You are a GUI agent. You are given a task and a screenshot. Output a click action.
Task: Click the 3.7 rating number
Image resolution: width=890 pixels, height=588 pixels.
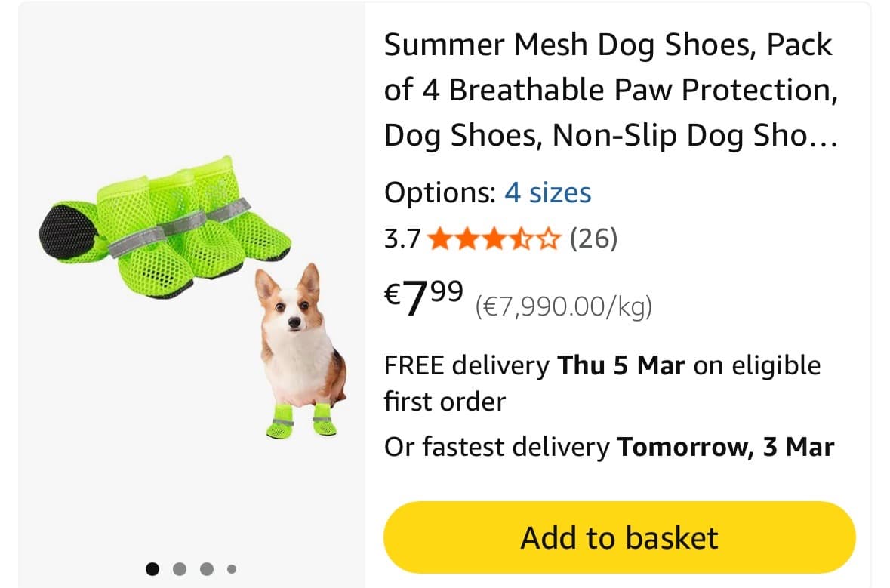pyautogui.click(x=402, y=239)
